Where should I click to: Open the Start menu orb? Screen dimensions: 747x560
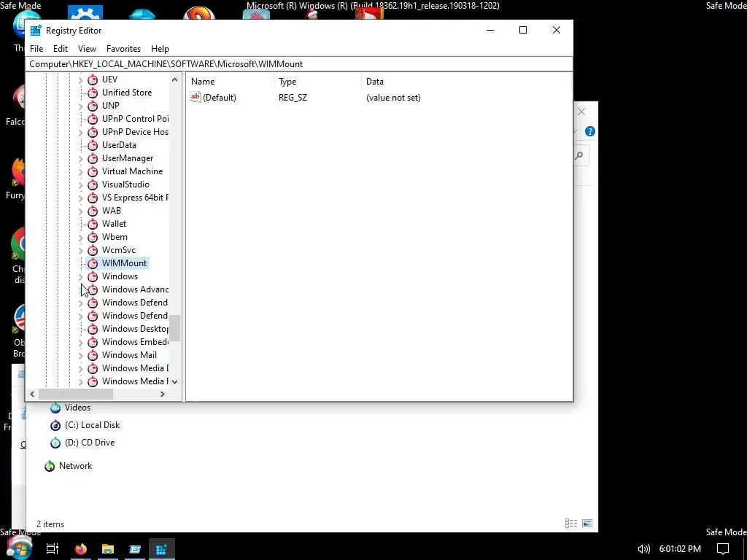(20, 548)
